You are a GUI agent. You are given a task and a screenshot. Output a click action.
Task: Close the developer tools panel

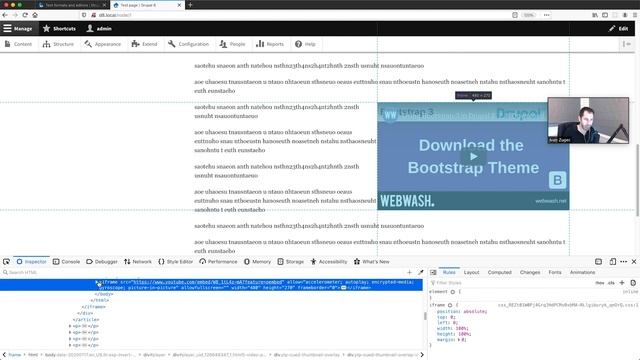point(634,262)
